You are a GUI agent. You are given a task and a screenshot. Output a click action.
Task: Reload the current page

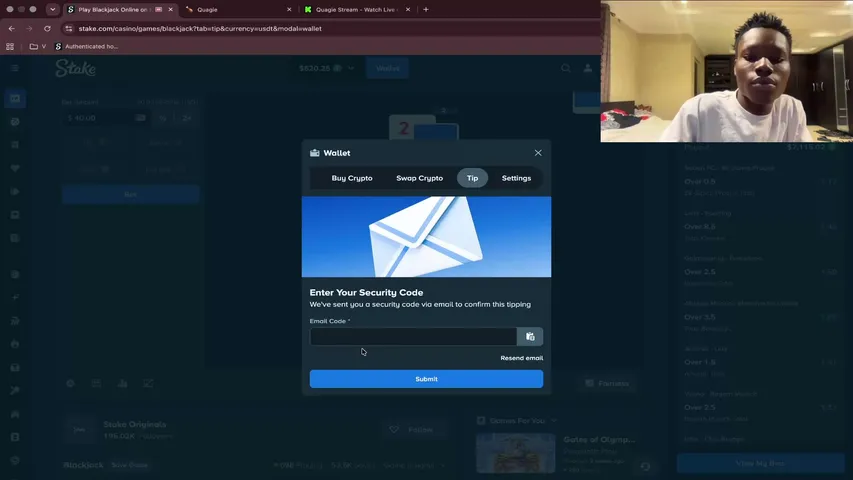click(x=47, y=28)
